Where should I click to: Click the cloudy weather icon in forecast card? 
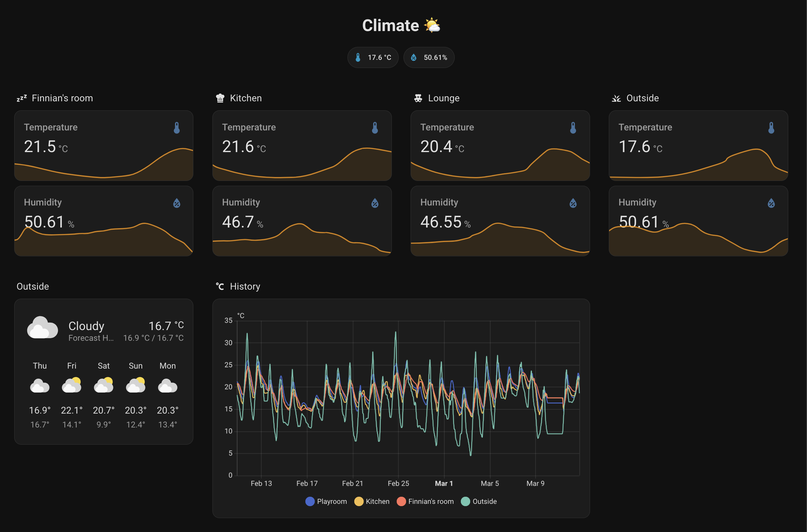[42, 327]
